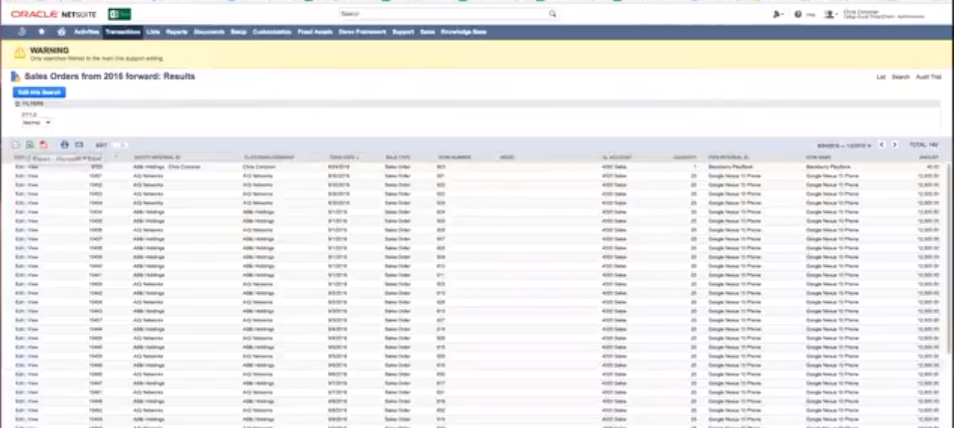This screenshot has height=432, width=954.
Task: Sort by the Amount column header
Action: click(929, 158)
